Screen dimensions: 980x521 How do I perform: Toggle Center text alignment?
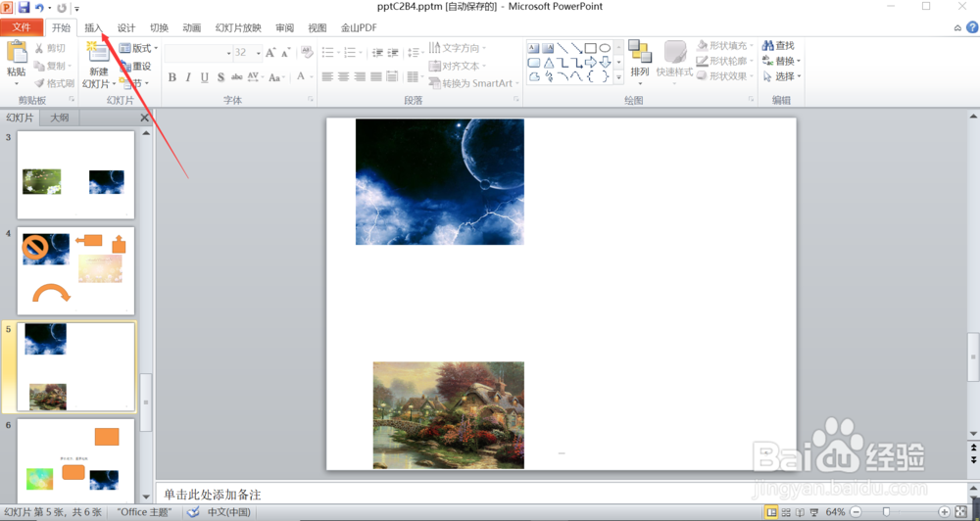(x=344, y=76)
